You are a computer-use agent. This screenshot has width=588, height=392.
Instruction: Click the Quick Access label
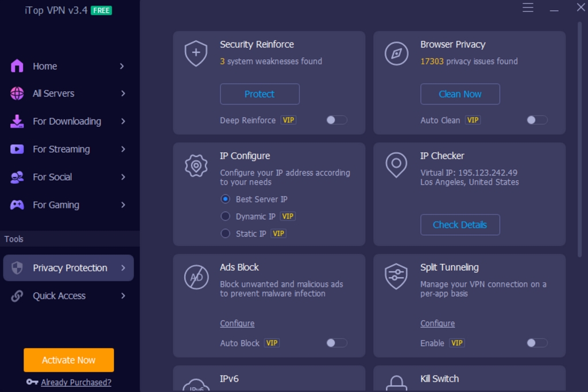59,296
